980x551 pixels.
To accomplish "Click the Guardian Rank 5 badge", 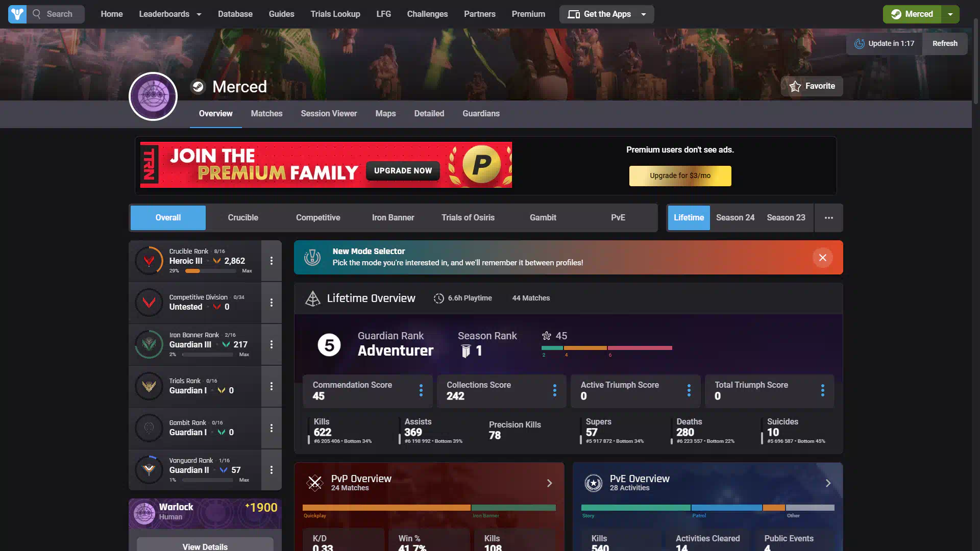I will tap(329, 345).
